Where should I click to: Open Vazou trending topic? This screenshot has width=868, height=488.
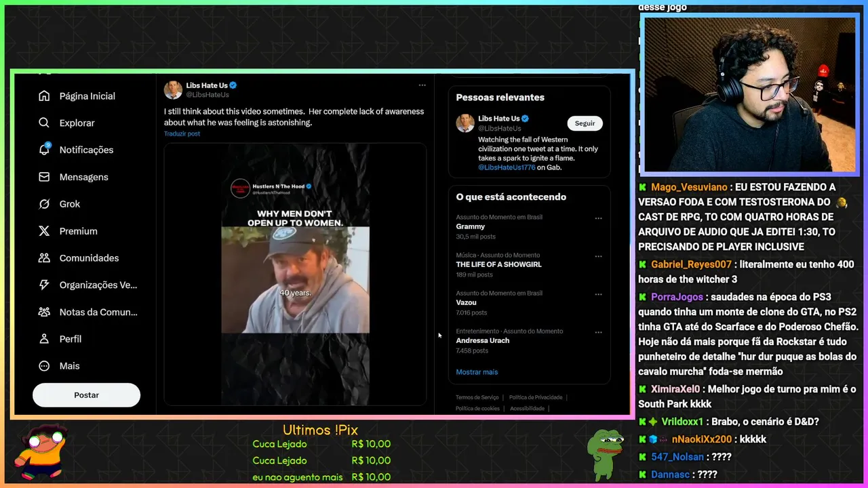click(467, 302)
